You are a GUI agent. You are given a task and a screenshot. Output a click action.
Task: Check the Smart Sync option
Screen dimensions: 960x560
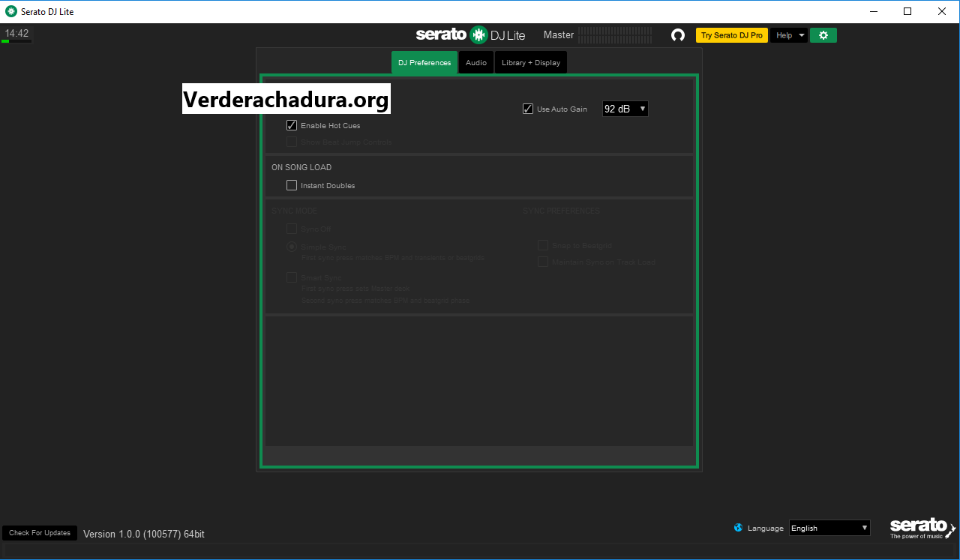(x=292, y=277)
